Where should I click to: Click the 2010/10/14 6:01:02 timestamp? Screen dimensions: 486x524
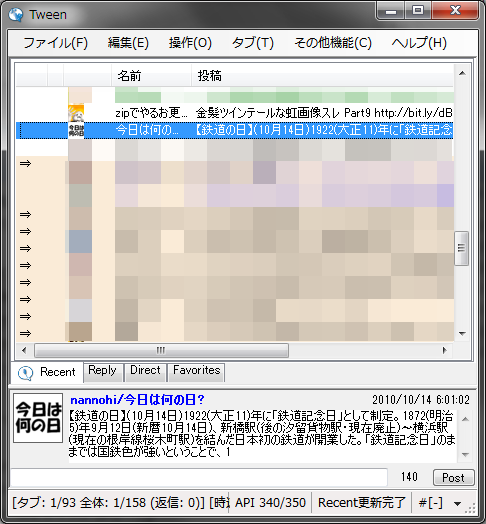[421, 399]
